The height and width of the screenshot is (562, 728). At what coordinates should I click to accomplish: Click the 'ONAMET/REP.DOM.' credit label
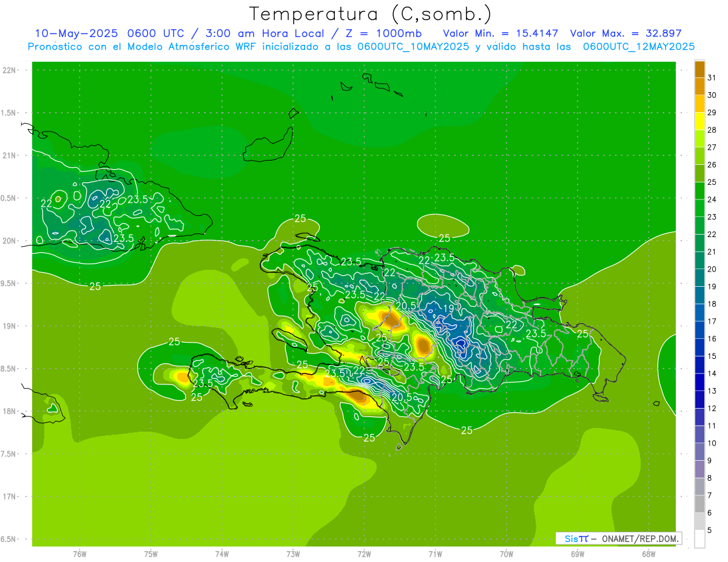[639, 538]
